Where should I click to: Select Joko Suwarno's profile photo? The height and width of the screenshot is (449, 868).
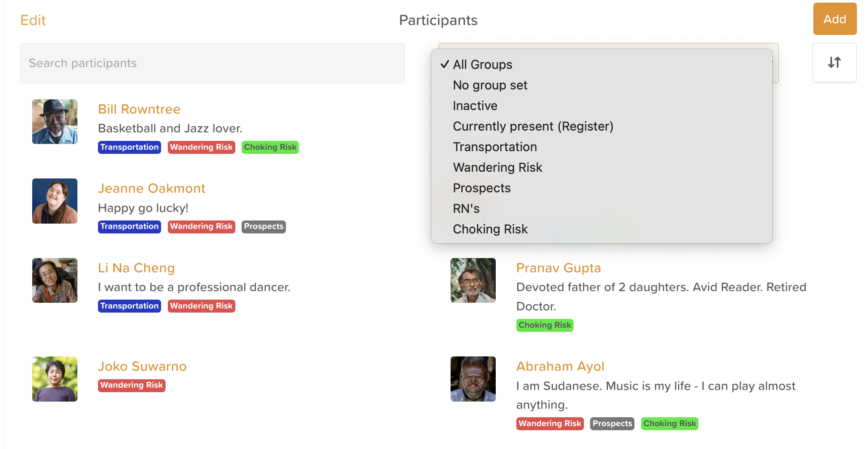pyautogui.click(x=55, y=379)
